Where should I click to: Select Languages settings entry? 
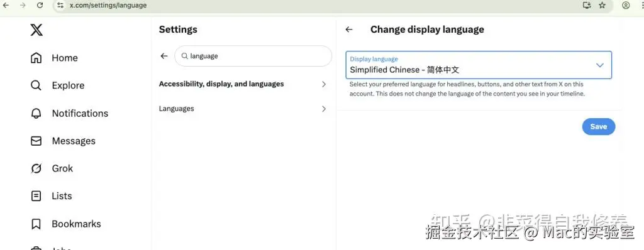243,109
